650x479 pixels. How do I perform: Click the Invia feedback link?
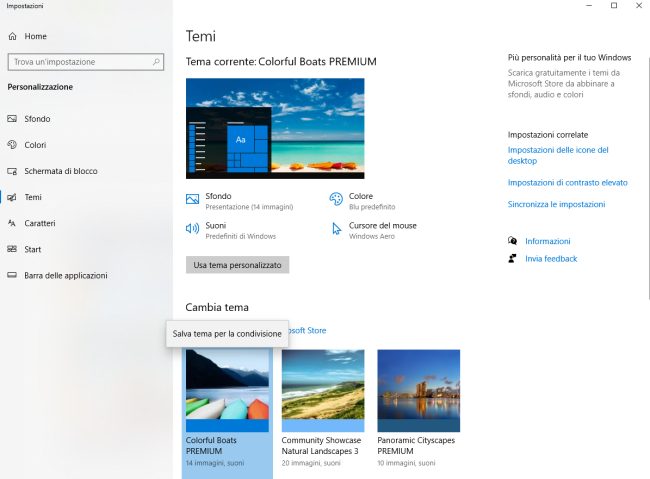pyautogui.click(x=551, y=258)
